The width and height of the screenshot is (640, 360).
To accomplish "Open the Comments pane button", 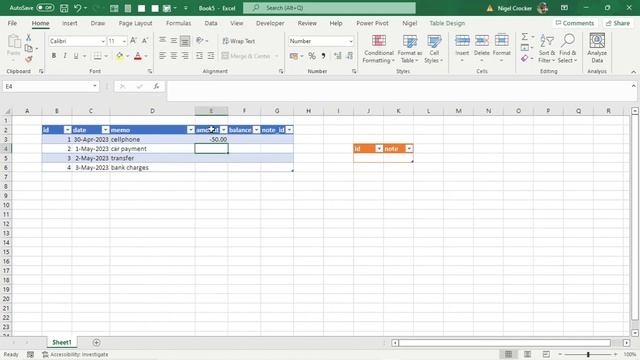I will 575,23.
